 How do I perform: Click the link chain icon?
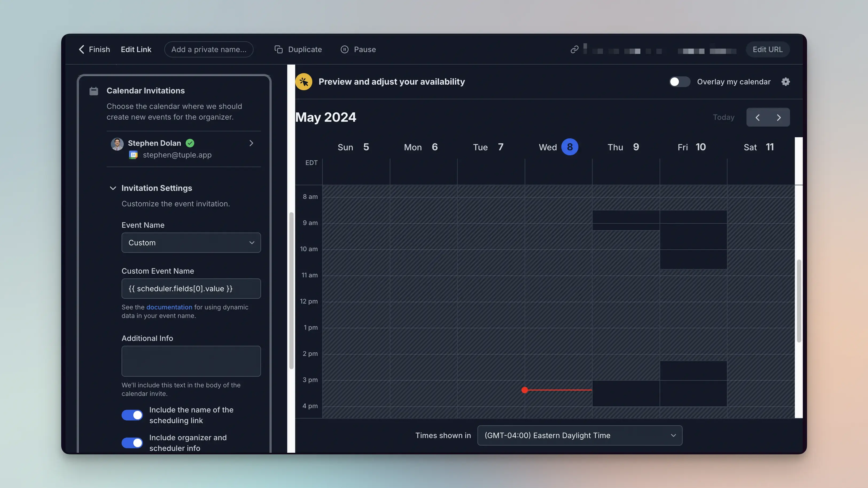point(574,49)
